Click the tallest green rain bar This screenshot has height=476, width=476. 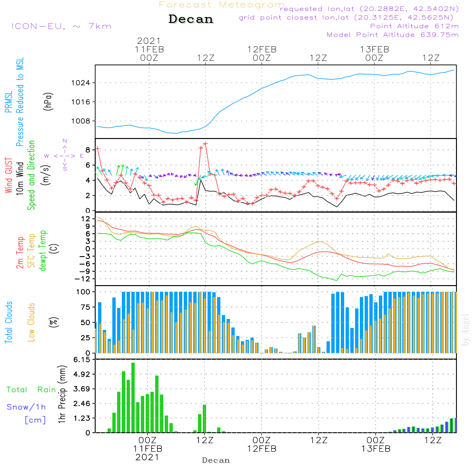click(x=133, y=397)
